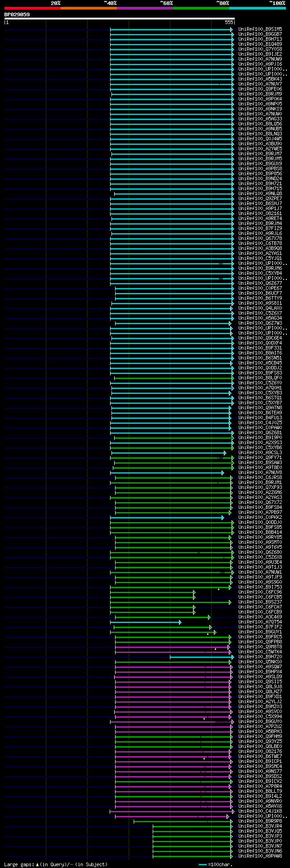Click hit label UniRef100_B9S237
This screenshot has width=290, height=868.
(260, 602)
